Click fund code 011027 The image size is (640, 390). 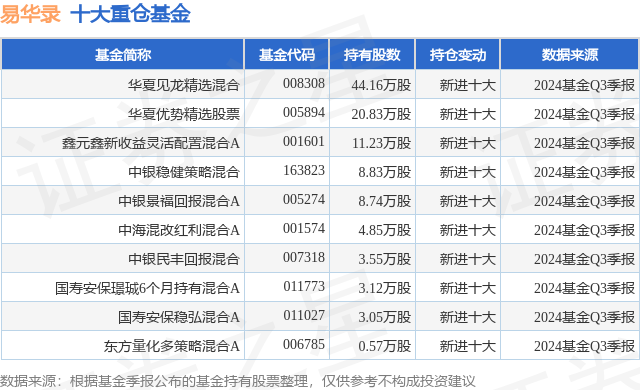point(304,315)
